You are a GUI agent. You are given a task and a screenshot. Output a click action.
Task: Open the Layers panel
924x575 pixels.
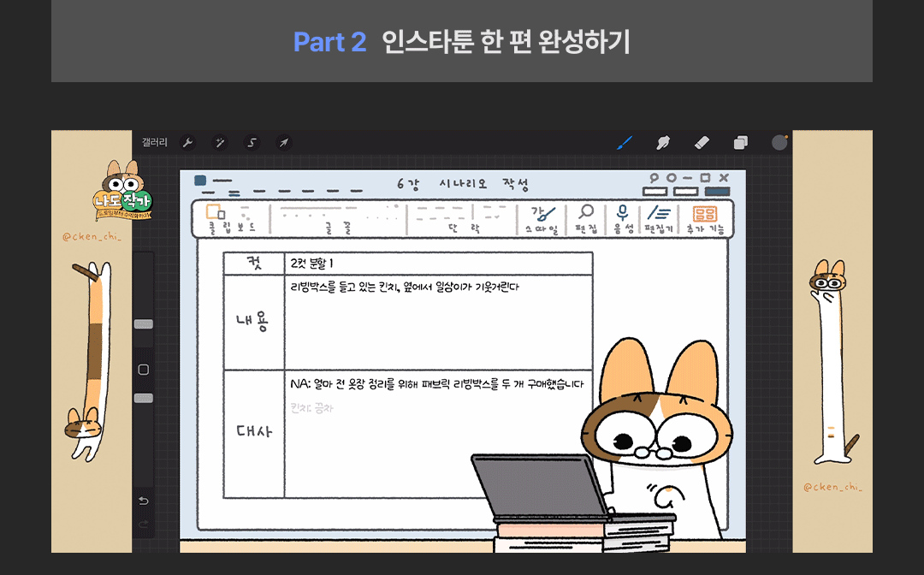tap(741, 143)
